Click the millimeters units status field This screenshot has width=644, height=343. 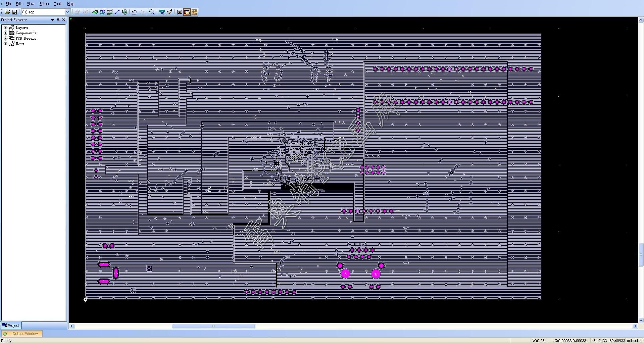pos(635,341)
